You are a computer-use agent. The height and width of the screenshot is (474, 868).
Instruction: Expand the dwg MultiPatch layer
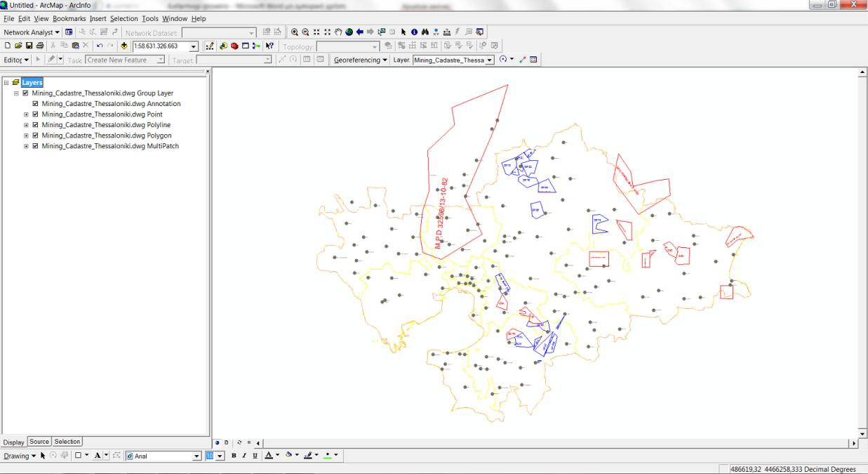click(x=26, y=145)
